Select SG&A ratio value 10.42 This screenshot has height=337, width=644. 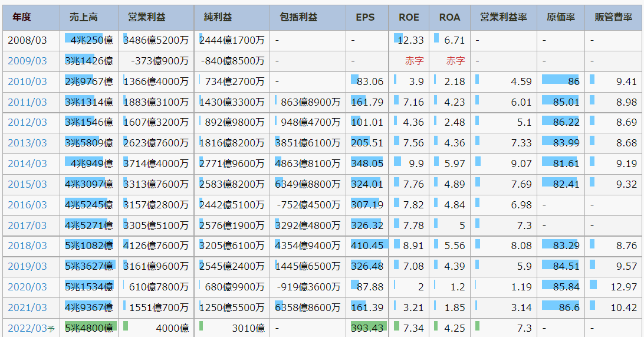click(624, 307)
